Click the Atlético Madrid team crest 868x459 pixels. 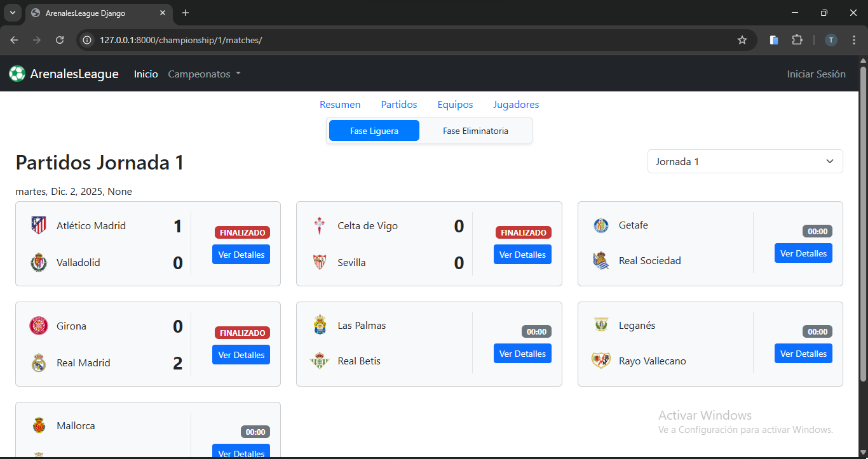tap(39, 225)
